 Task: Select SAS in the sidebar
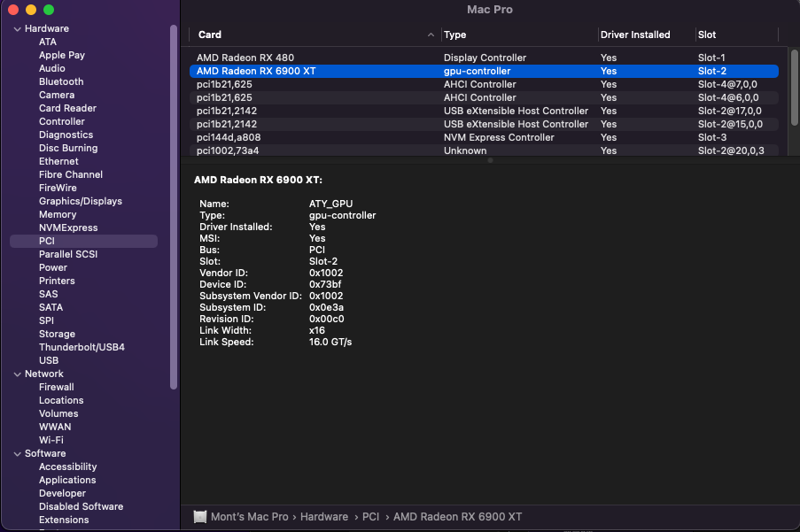(49, 294)
